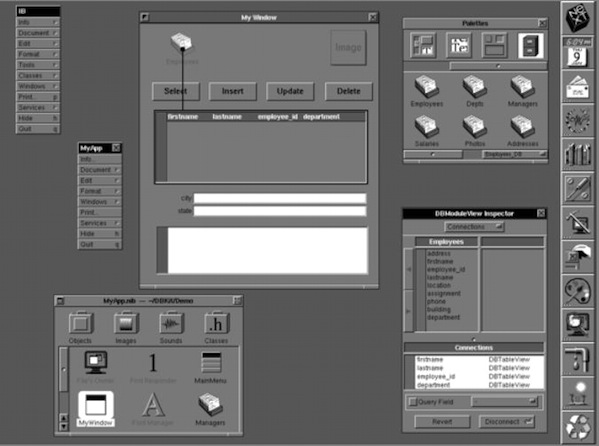Screen dimensions: 599x446
Task: Open the Connections popup in the inspector
Action: click(x=474, y=227)
